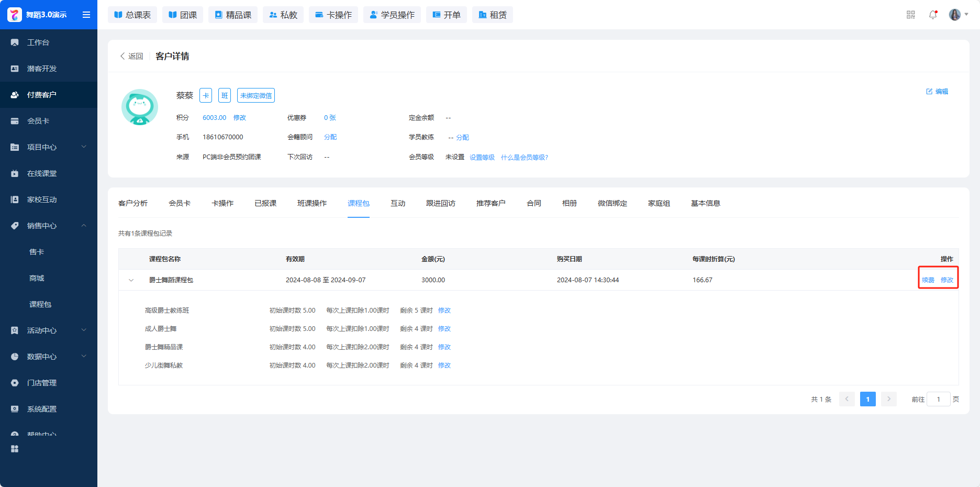Click the 卡 badge icon beside customer name
Image resolution: width=980 pixels, height=487 pixels.
coord(206,95)
